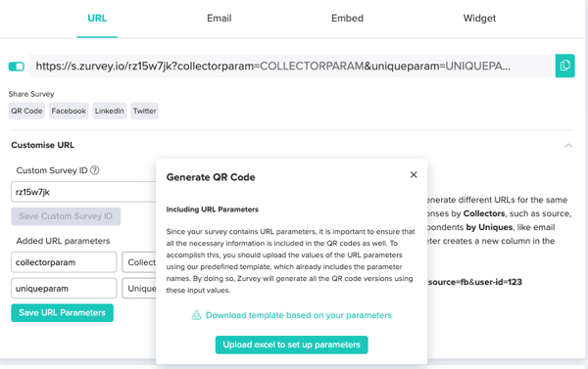Click the download template icon
The image size is (588, 369).
(196, 315)
